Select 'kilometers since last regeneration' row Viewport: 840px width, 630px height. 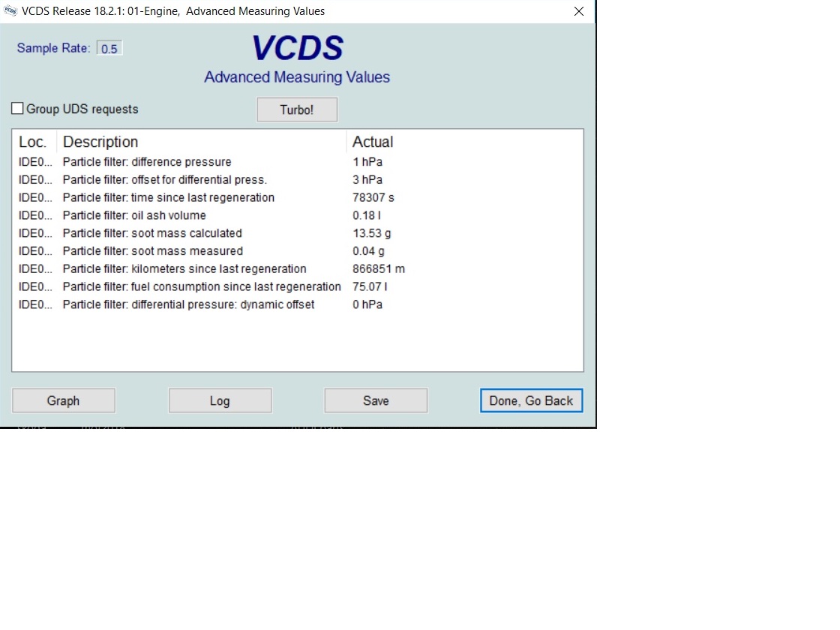point(297,269)
